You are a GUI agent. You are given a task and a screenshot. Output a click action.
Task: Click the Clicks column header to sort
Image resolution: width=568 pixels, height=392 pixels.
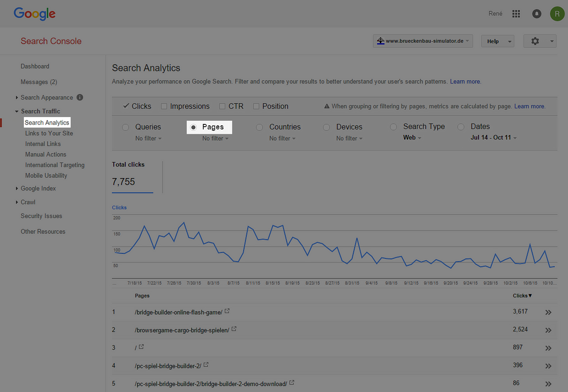[522, 296]
